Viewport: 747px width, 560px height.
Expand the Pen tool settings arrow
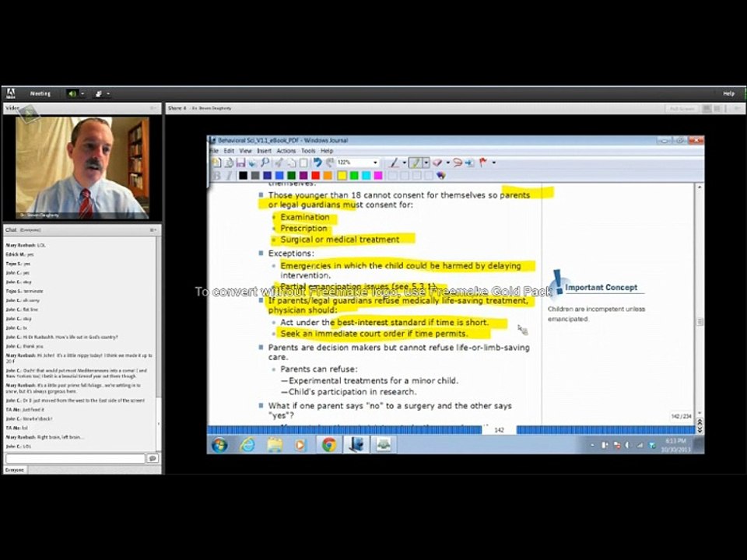(x=405, y=163)
